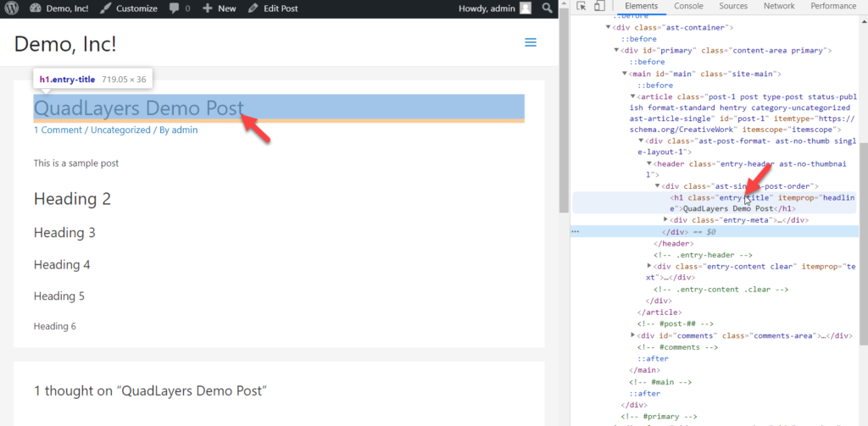Click the admin avatar image
868x426 pixels.
click(x=526, y=8)
